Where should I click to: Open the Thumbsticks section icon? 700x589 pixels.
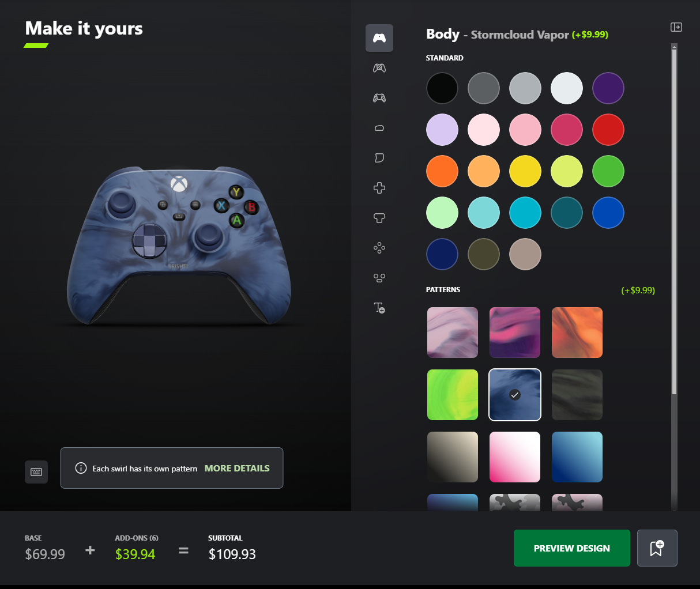pyautogui.click(x=379, y=218)
